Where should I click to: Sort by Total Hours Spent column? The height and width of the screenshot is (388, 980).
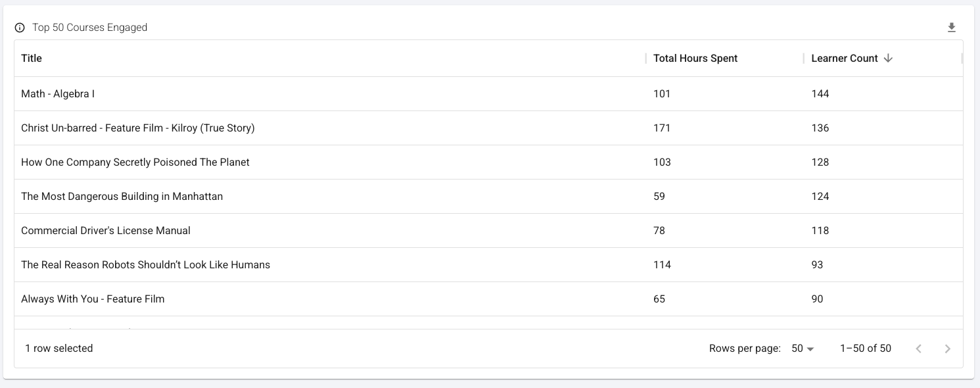point(695,59)
